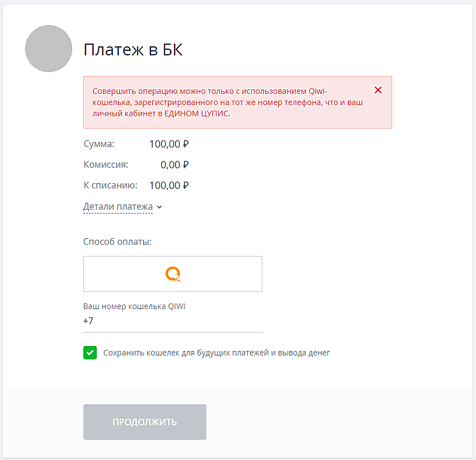
Task: Uncheck the green save wallet checkbox
Action: click(x=89, y=353)
